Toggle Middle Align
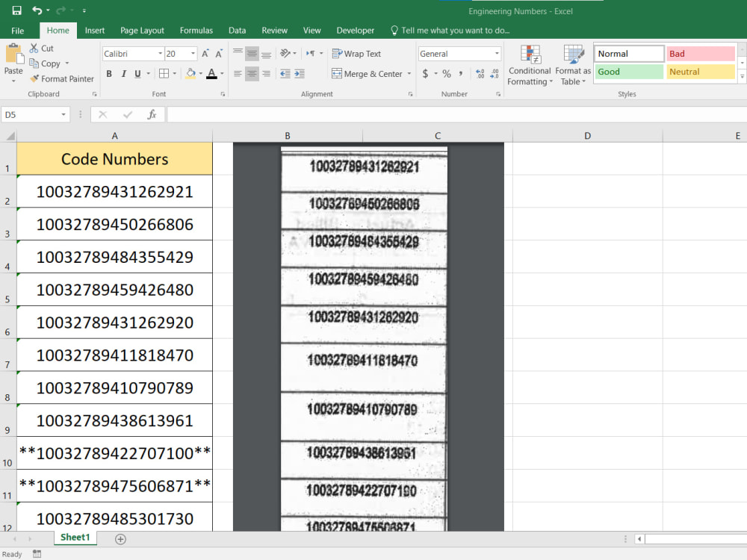 click(x=252, y=53)
